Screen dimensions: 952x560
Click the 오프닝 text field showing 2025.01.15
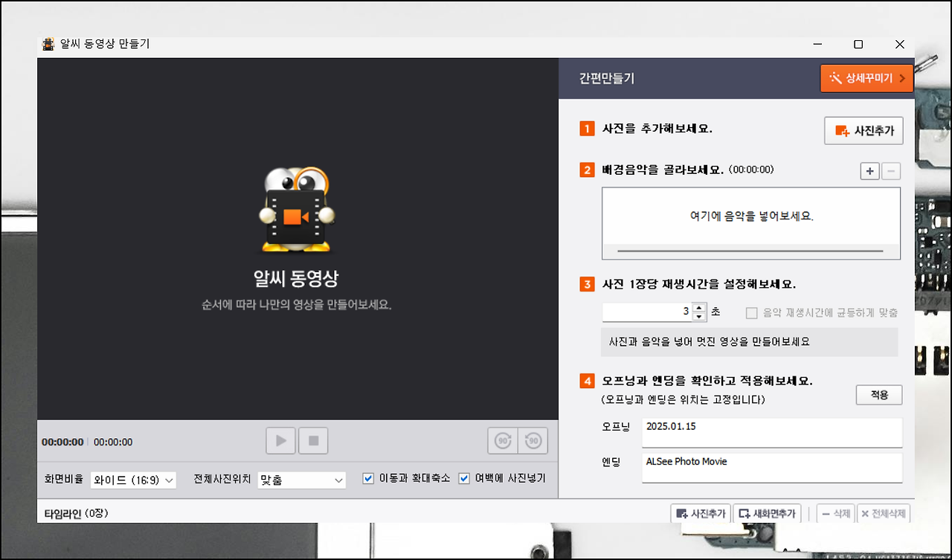772,432
